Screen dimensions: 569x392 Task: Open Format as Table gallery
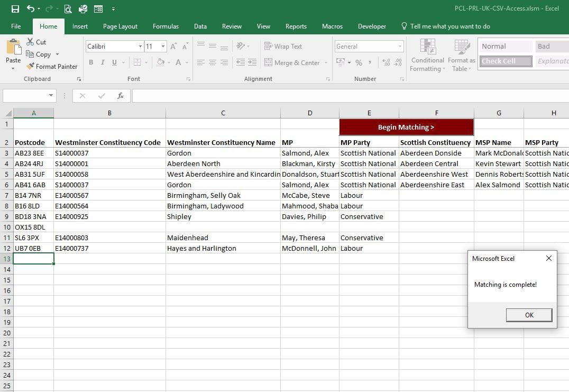pos(462,55)
